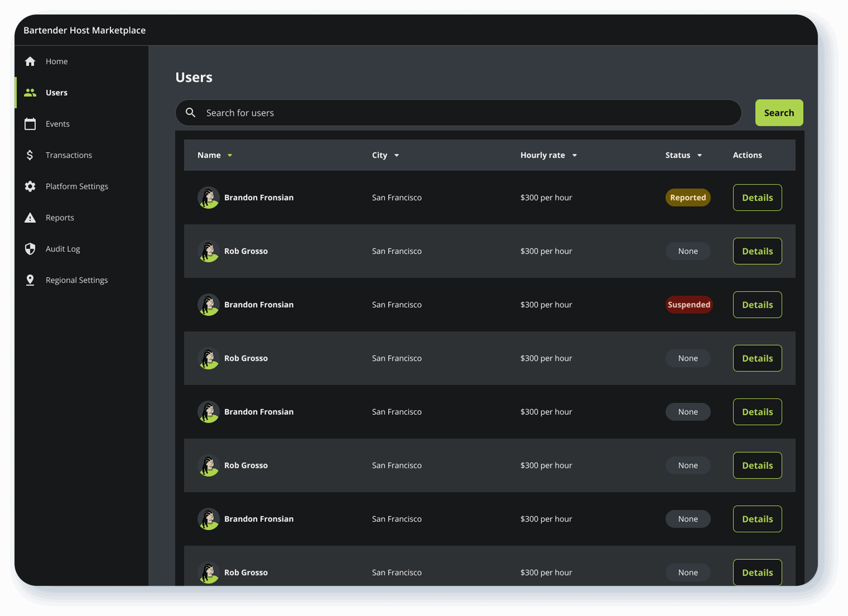
Task: Open the Status column filter arrow
Action: coord(699,155)
